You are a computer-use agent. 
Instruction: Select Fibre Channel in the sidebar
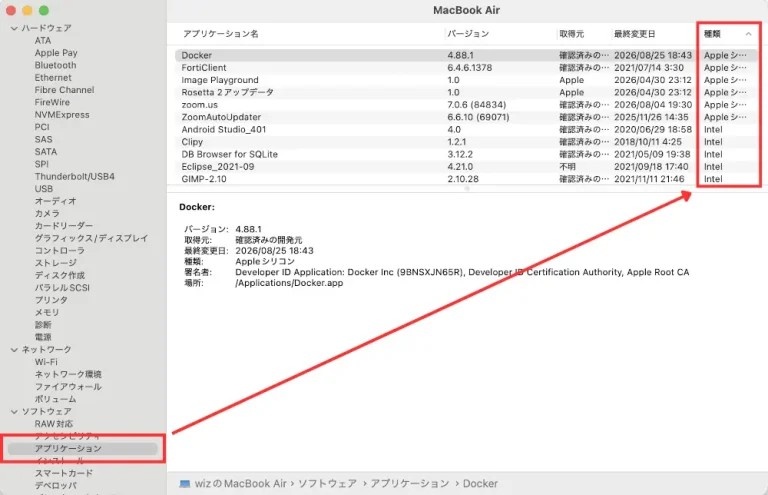[x=64, y=90]
